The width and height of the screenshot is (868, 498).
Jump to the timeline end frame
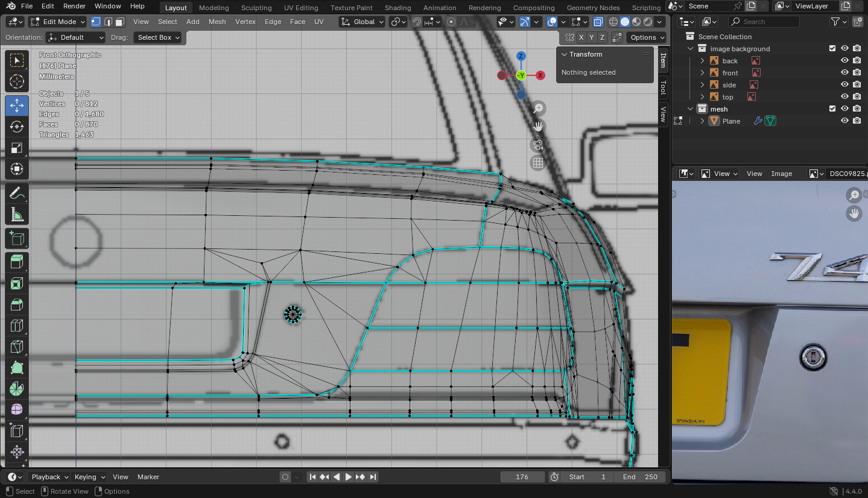373,477
